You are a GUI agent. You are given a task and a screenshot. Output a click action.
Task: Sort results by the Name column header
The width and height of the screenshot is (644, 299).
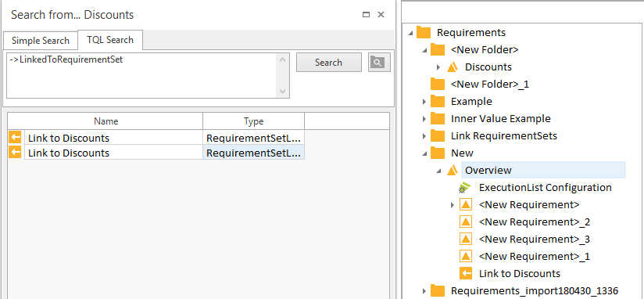click(x=106, y=121)
